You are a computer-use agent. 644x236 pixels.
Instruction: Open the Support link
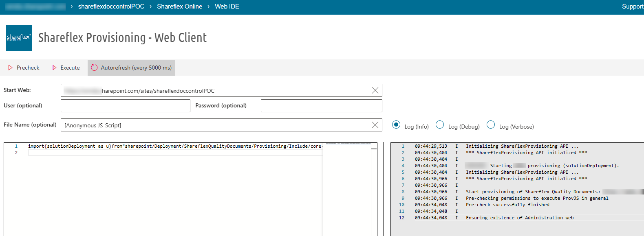(x=633, y=7)
